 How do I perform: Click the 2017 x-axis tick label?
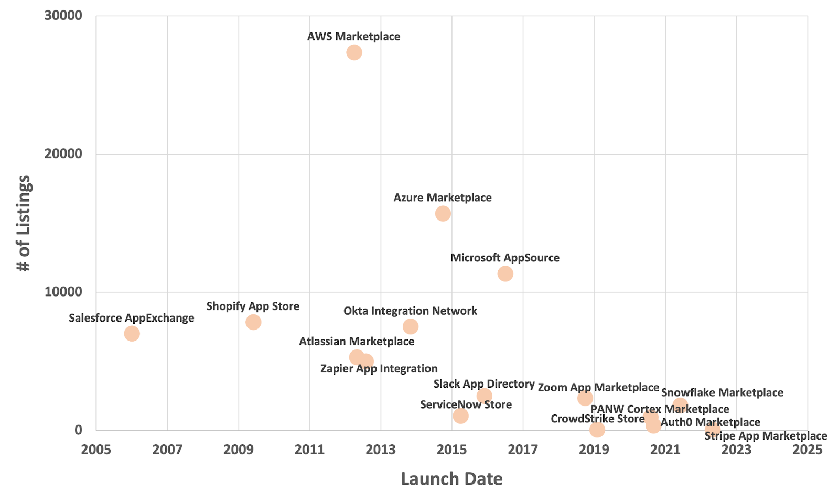tap(523, 450)
